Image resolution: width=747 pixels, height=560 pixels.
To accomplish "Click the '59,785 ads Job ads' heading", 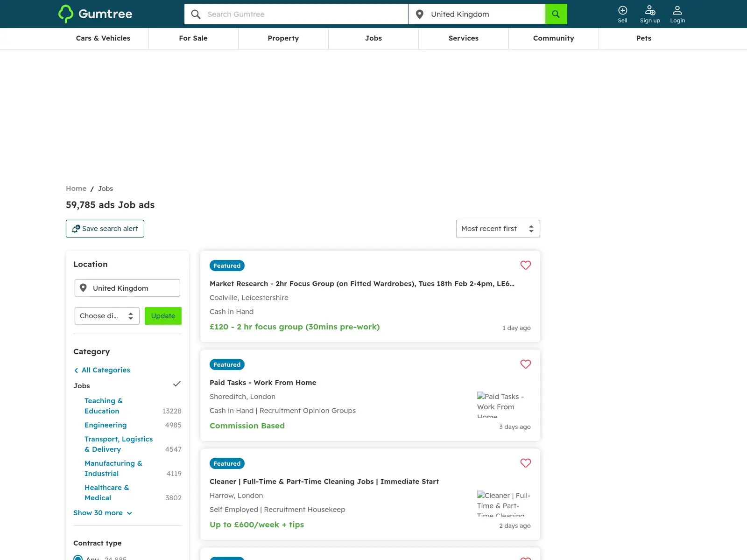I will 110,205.
